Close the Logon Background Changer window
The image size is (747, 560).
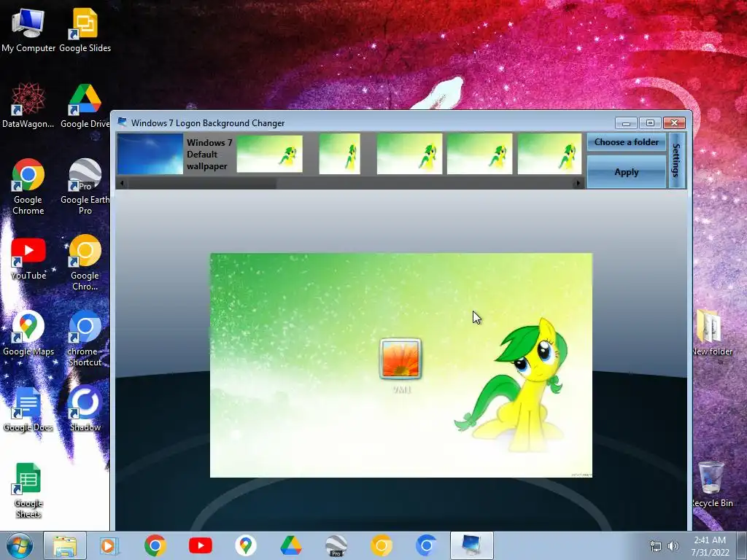pyautogui.click(x=674, y=122)
